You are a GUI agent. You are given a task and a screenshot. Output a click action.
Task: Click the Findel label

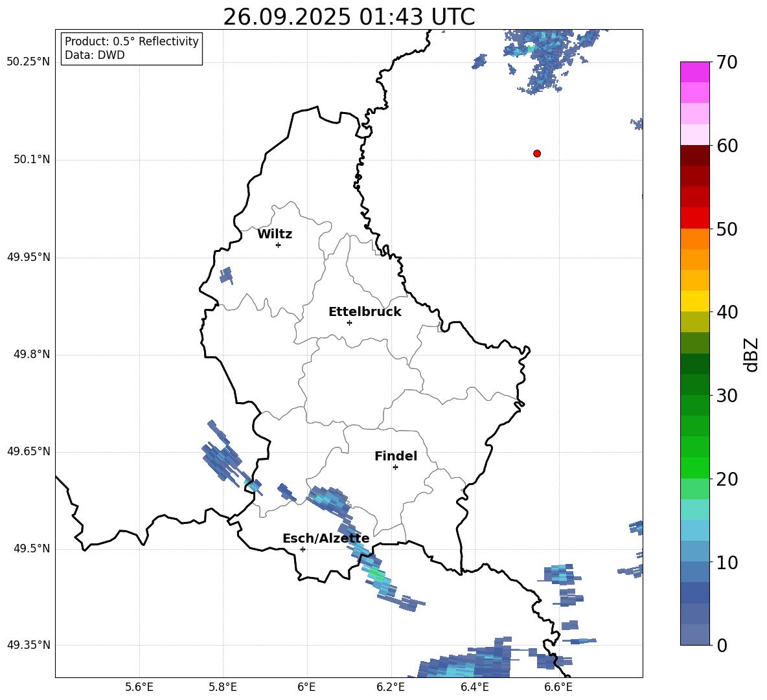pos(396,456)
